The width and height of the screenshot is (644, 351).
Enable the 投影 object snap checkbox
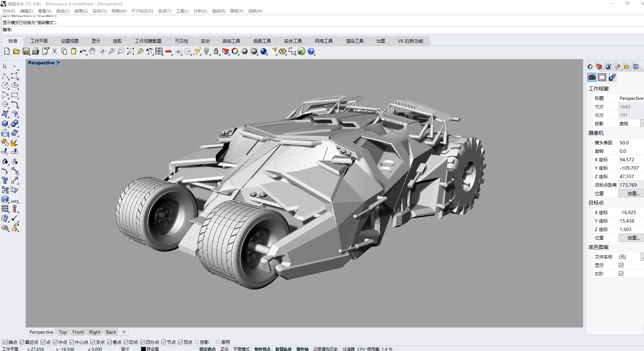(x=197, y=342)
